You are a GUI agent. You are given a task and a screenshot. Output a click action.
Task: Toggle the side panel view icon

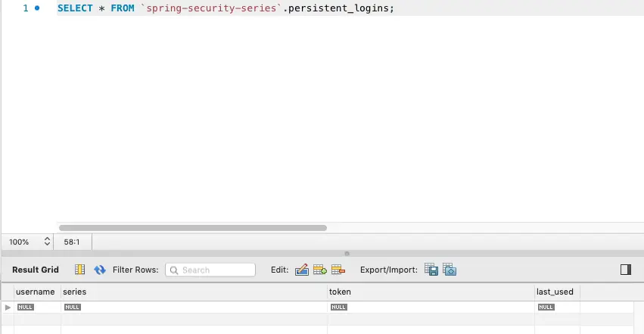click(x=626, y=270)
